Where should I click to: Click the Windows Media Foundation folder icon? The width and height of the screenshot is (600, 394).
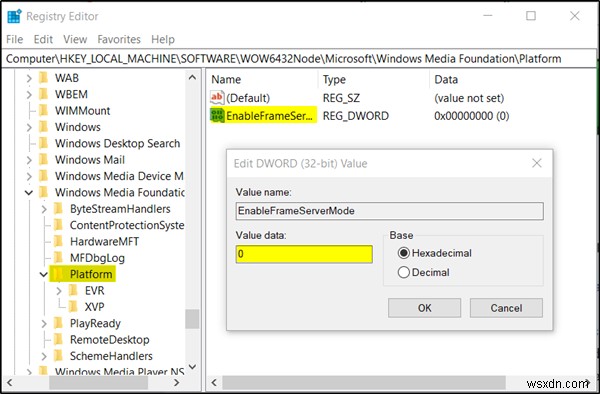point(44,192)
